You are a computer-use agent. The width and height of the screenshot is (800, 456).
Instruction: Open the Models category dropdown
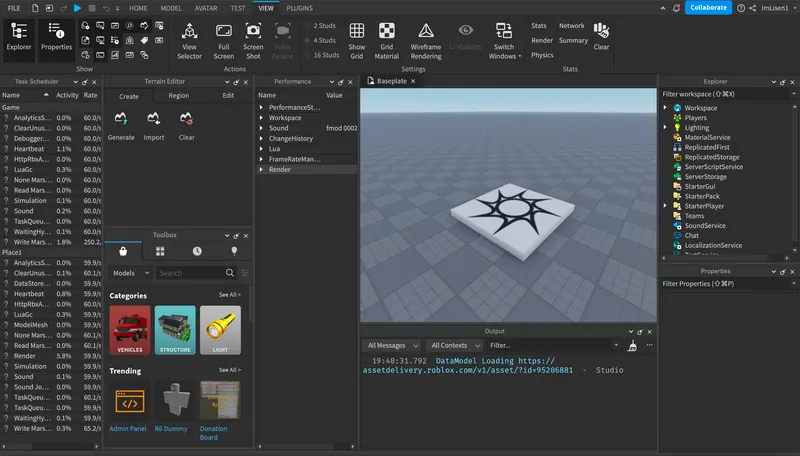click(131, 273)
